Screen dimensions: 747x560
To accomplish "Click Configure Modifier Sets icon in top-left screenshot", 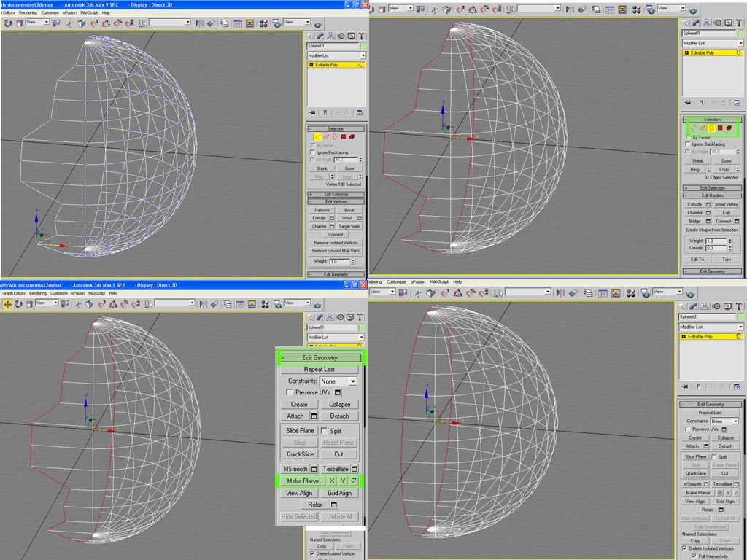I will tap(360, 112).
